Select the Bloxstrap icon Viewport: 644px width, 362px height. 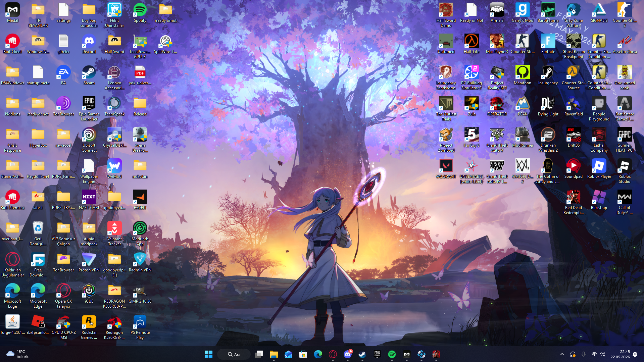599,200
